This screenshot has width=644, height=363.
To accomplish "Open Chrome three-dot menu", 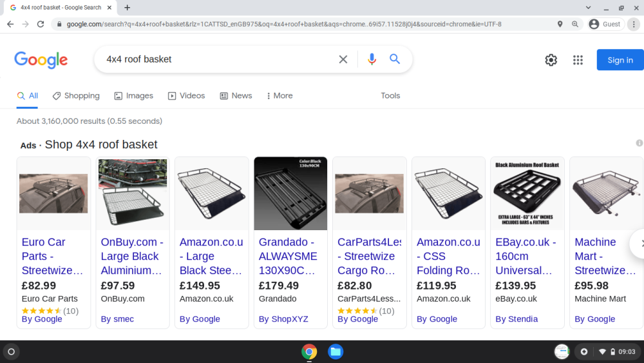I will pos(634,25).
